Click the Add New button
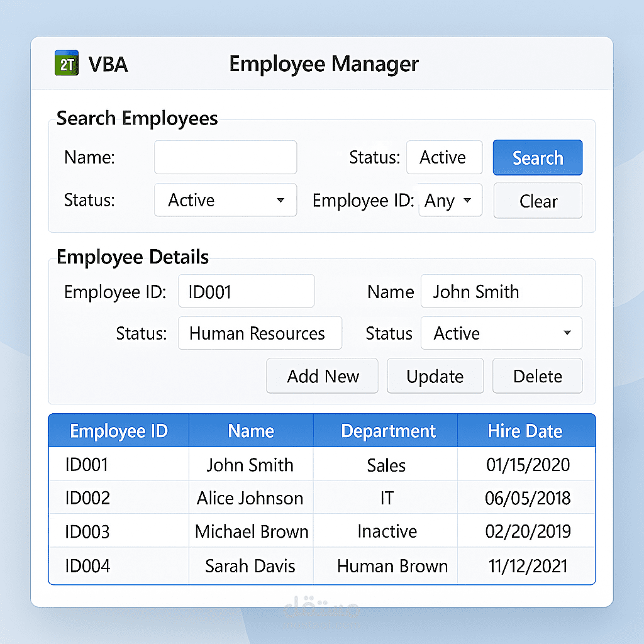Screen dimensions: 644x644 click(x=322, y=375)
